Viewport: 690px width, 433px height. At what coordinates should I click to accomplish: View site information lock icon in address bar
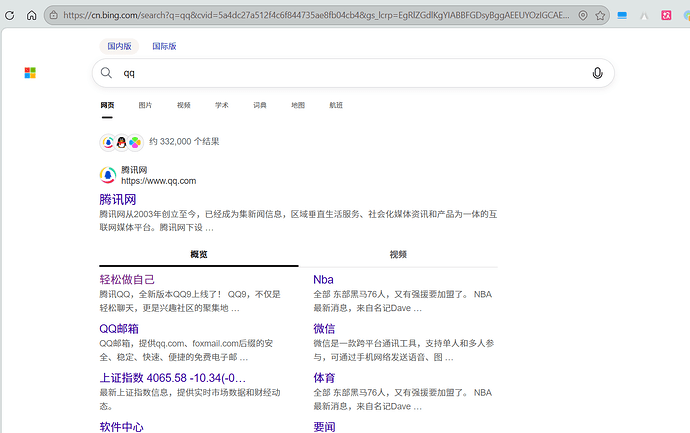pos(54,15)
